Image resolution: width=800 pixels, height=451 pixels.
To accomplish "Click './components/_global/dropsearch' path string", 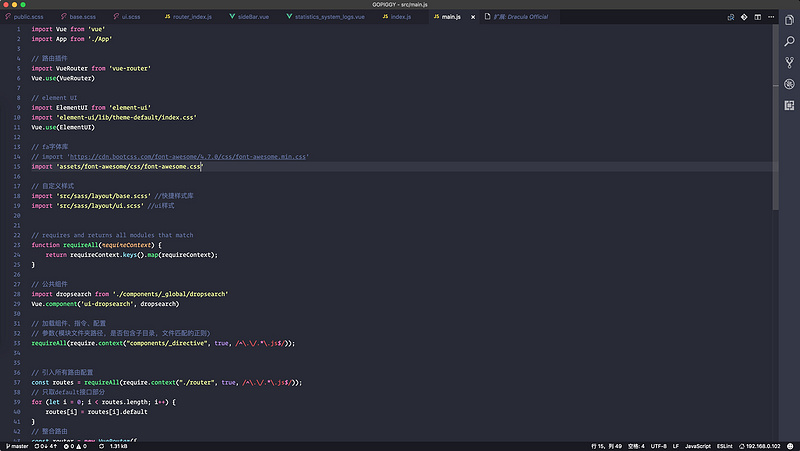I will [x=170, y=294].
